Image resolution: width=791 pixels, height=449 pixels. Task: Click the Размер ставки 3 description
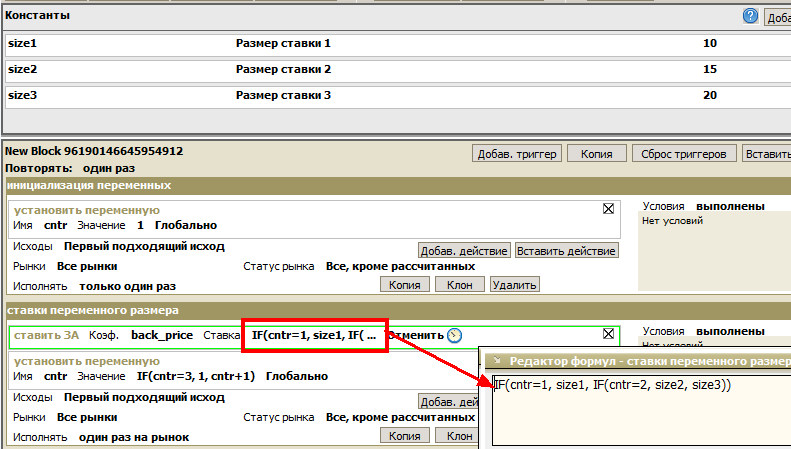click(x=283, y=96)
